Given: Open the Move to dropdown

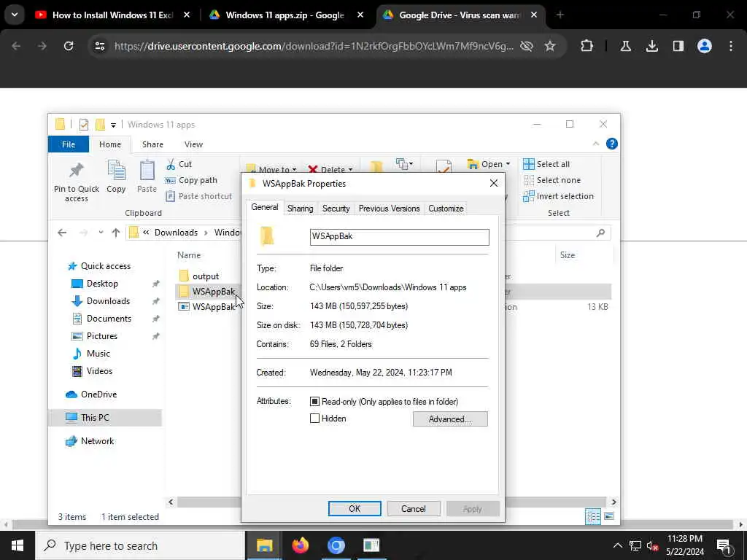Looking at the screenshot, I should tap(271, 169).
